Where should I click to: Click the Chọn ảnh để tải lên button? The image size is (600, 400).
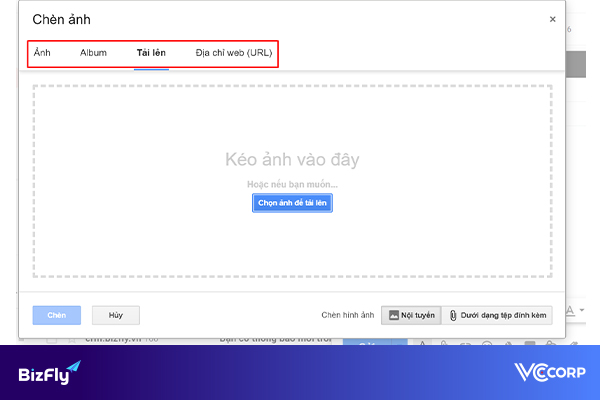(x=292, y=203)
